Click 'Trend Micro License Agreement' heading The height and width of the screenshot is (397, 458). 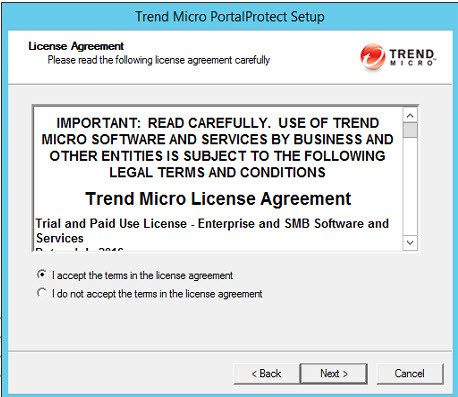pyautogui.click(x=218, y=199)
